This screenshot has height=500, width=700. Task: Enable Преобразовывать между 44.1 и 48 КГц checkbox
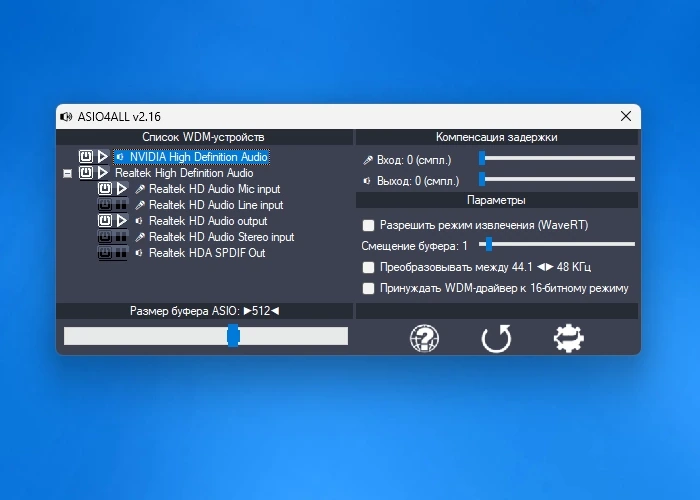tap(368, 267)
